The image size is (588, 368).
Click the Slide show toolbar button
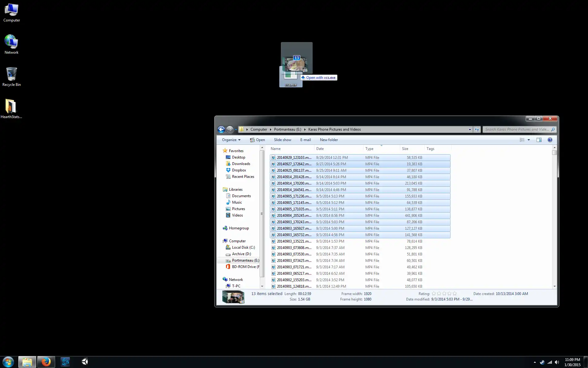pos(282,140)
